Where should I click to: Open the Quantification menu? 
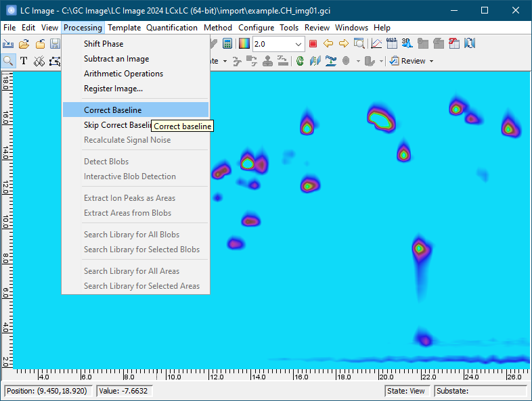[x=172, y=28]
